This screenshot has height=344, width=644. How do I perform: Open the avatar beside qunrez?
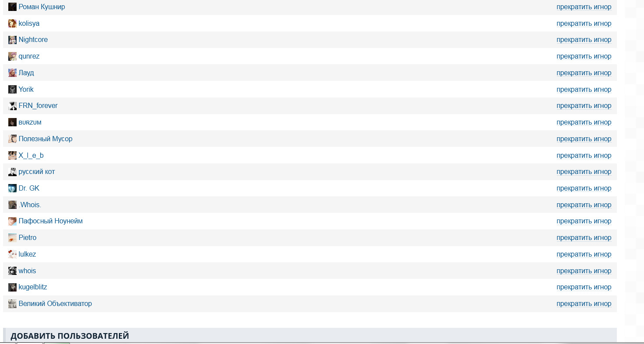[12, 56]
